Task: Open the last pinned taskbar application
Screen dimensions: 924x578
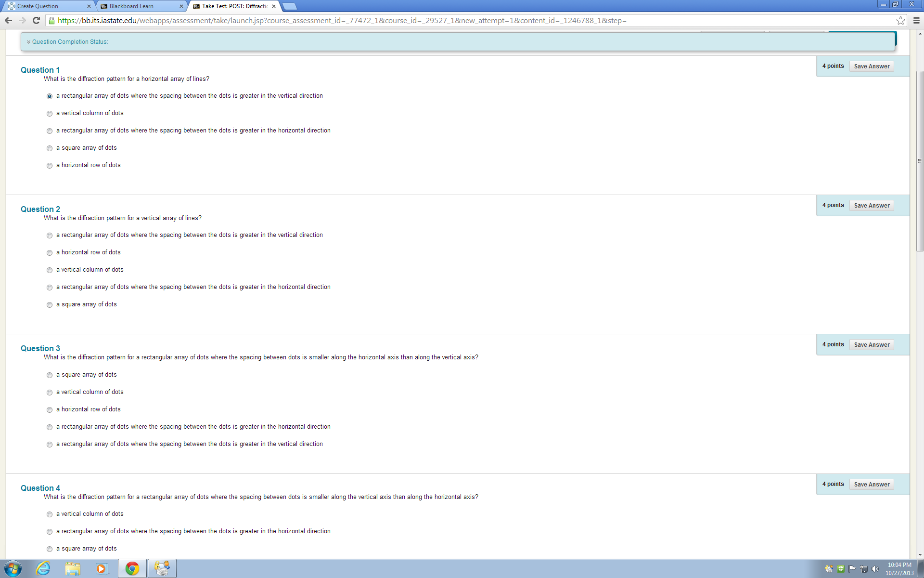Action: (162, 568)
